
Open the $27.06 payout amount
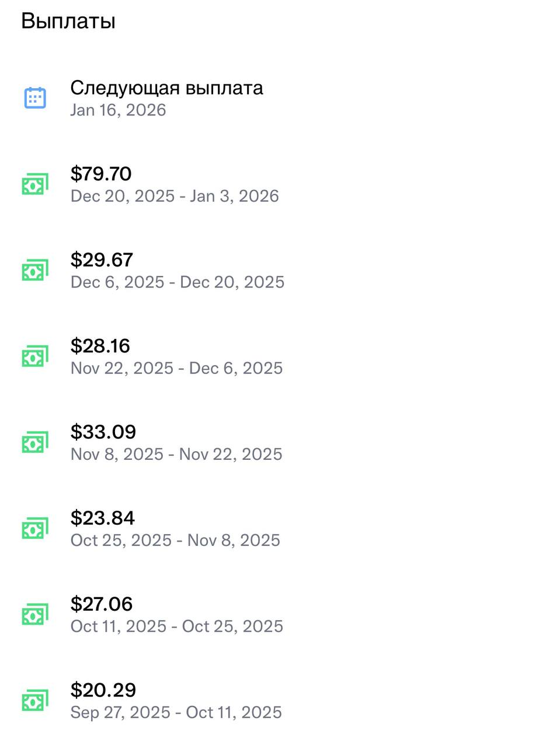pyautogui.click(x=102, y=604)
